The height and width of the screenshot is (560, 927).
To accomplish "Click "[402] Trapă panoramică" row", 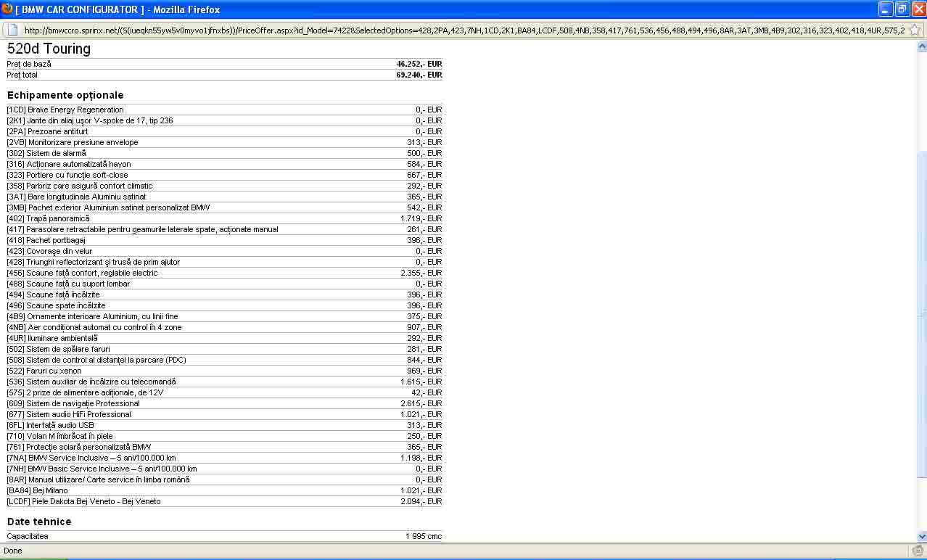I will [x=224, y=218].
